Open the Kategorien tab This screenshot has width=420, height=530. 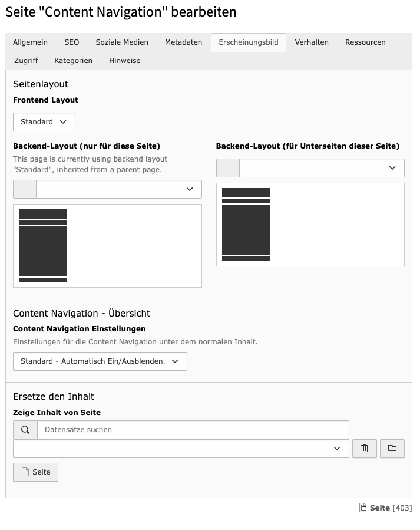coord(73,61)
